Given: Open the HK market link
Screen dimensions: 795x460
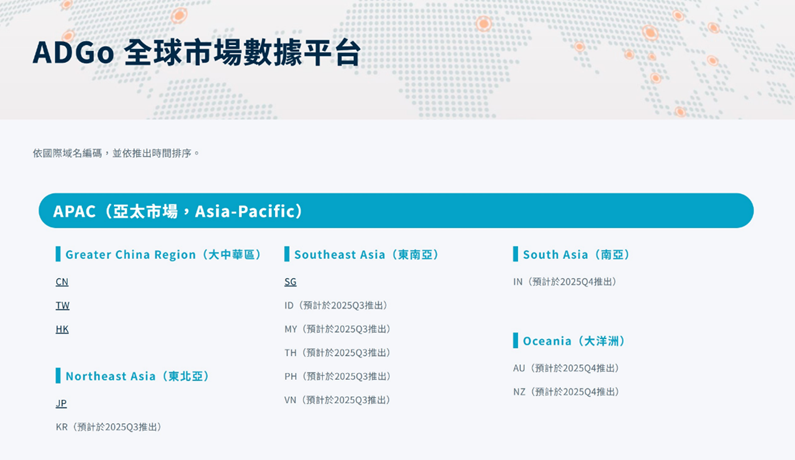Looking at the screenshot, I should [62, 329].
